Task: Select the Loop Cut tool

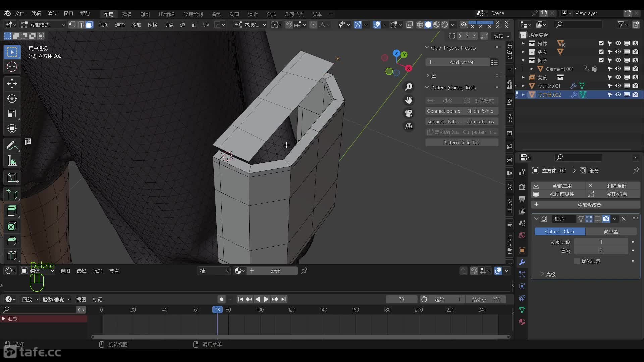Action: [12, 256]
